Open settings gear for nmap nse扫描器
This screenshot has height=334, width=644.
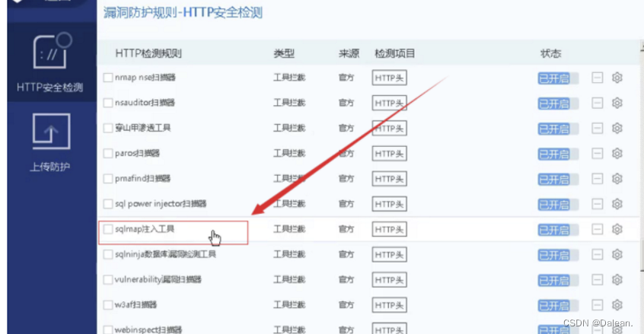617,78
